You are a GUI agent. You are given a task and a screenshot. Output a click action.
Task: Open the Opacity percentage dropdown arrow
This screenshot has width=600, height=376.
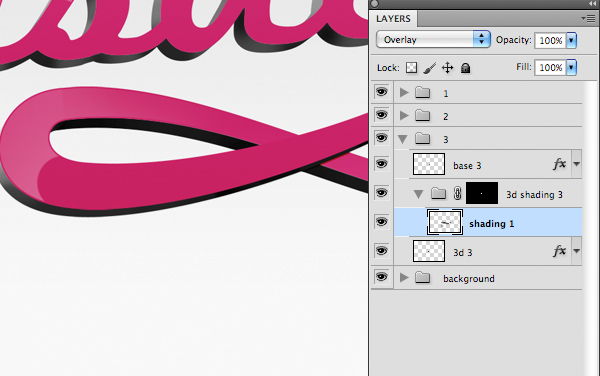(x=571, y=40)
